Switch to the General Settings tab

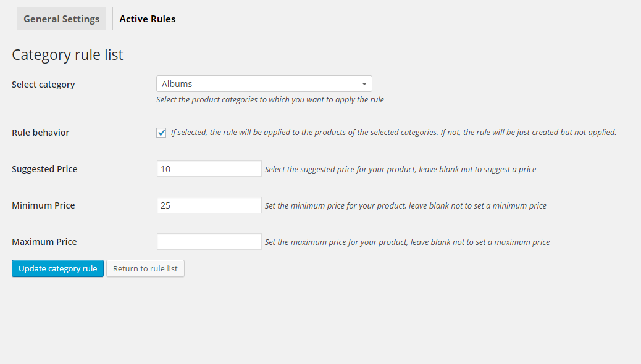point(61,19)
